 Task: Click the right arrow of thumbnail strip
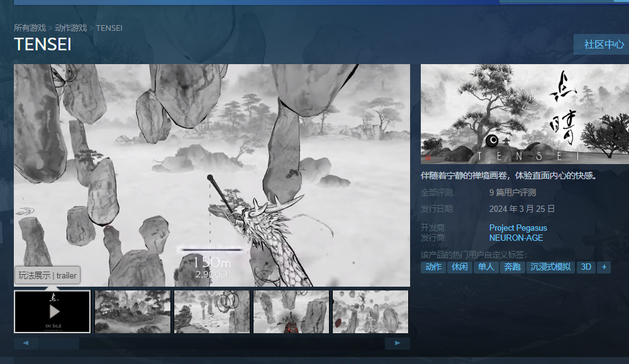coord(397,343)
